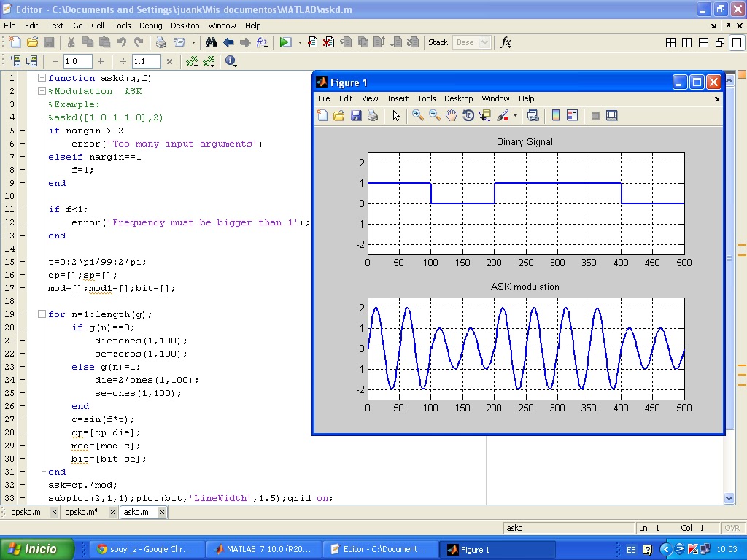The width and height of the screenshot is (747, 560).
Task: Click the 1.0 increment value field
Action: pos(77,61)
